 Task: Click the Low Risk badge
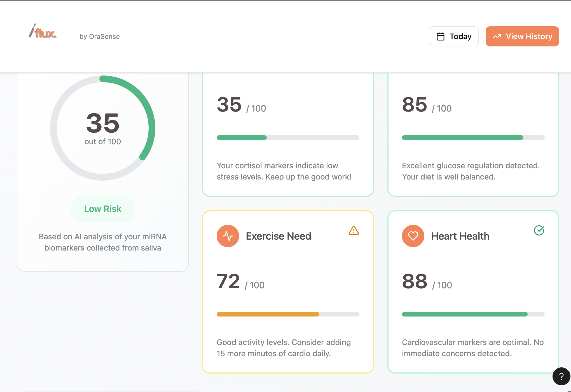tap(102, 208)
